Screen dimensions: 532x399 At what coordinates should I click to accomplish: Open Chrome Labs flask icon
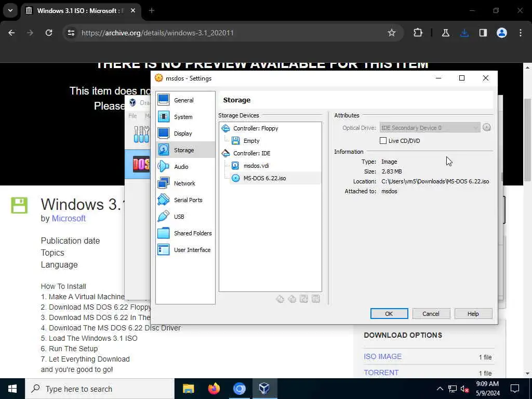(445, 33)
